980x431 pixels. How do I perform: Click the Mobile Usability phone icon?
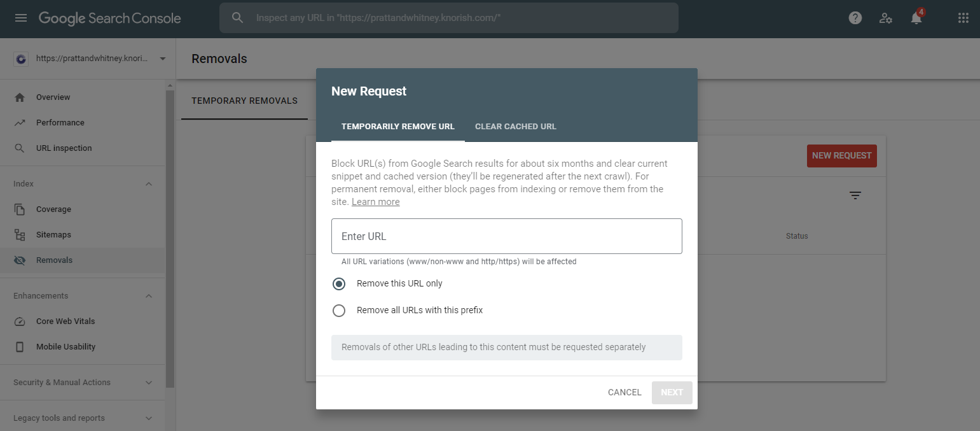(20, 347)
